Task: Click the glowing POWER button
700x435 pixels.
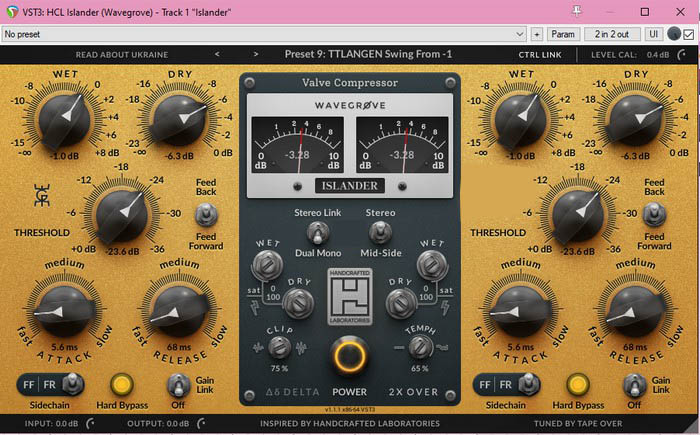Action: click(x=350, y=356)
